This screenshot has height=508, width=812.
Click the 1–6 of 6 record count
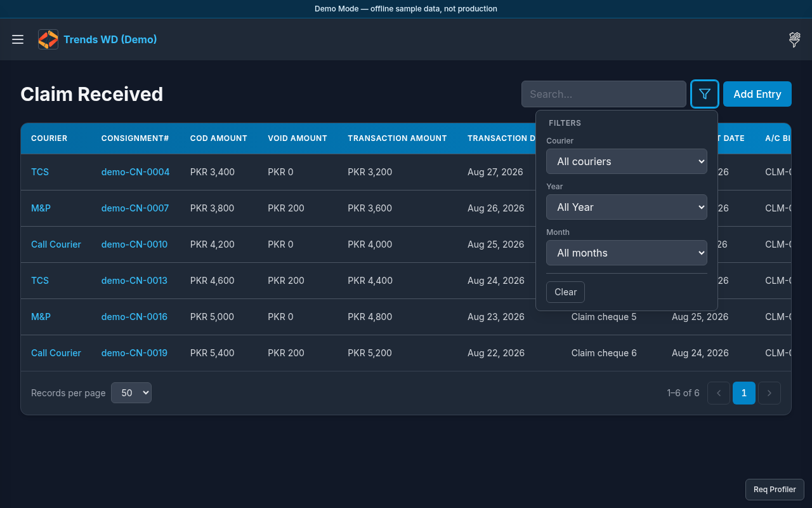click(x=683, y=393)
